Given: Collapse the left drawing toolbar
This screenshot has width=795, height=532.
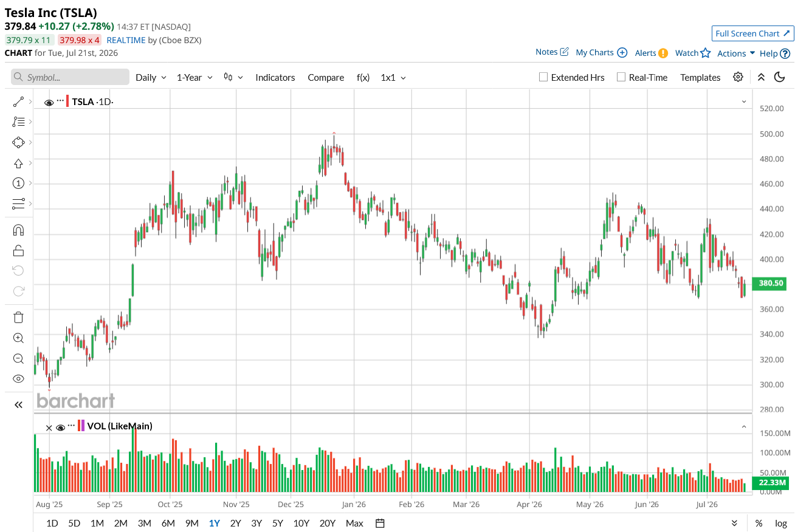Looking at the screenshot, I should coord(18,404).
